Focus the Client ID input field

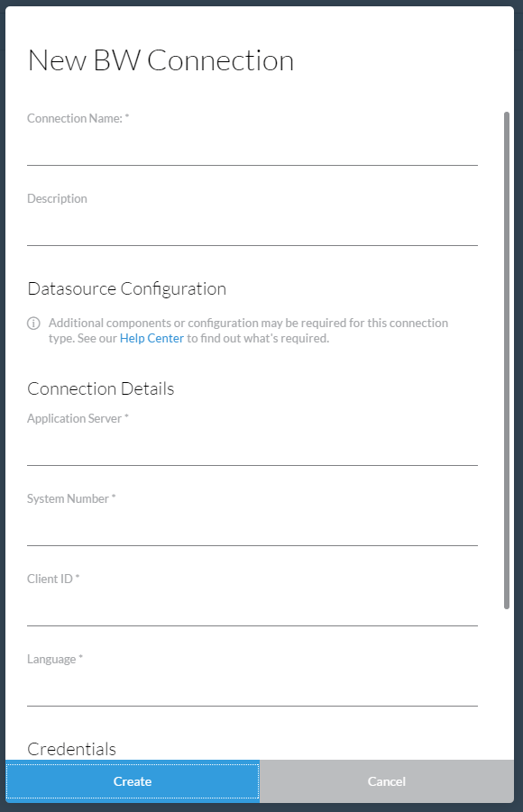point(252,609)
